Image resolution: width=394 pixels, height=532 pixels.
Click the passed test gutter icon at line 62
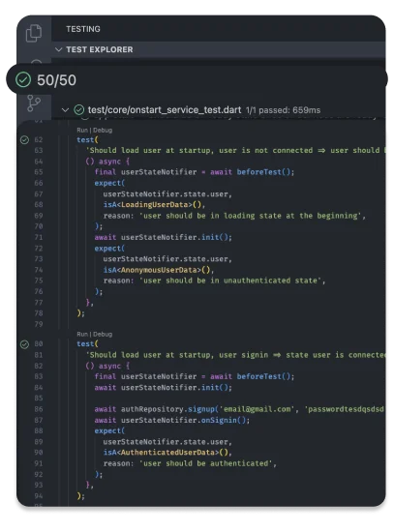[24, 140]
